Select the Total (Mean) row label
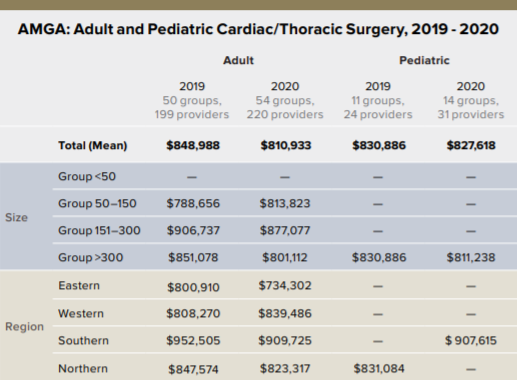This screenshot has height=380, width=517. coord(93,145)
